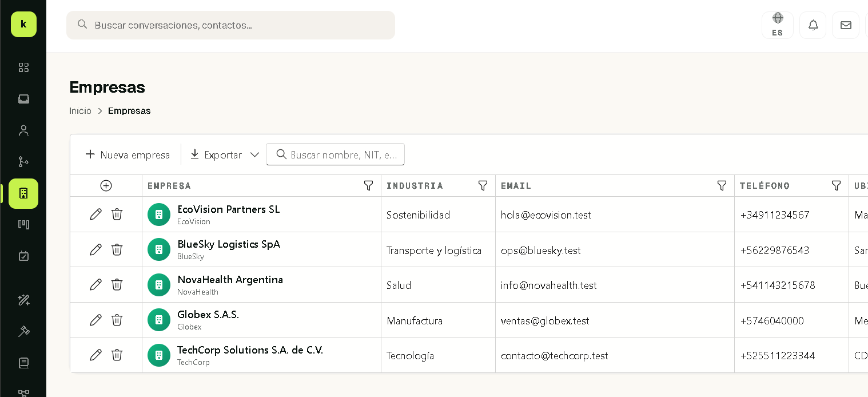Select the Tecnología industry cell
The width and height of the screenshot is (868, 397).
(x=411, y=356)
